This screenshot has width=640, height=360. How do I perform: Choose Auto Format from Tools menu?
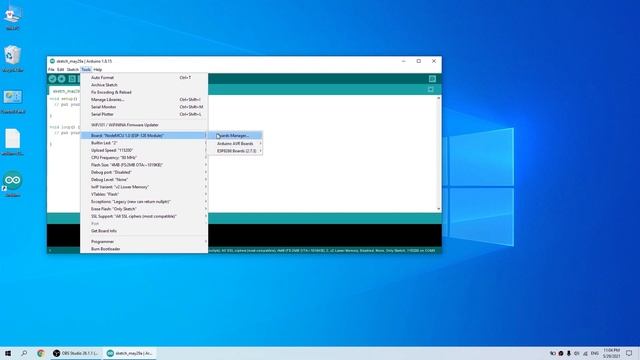point(144,78)
